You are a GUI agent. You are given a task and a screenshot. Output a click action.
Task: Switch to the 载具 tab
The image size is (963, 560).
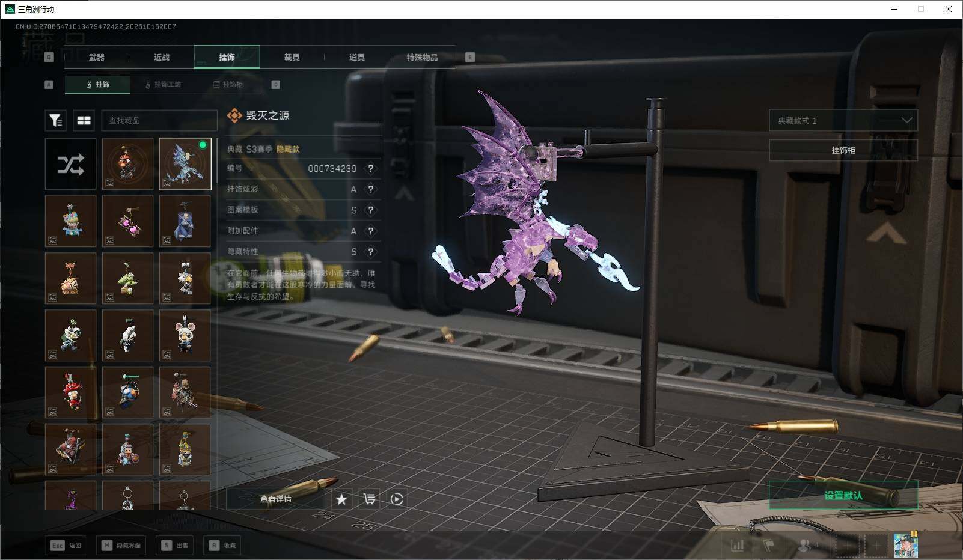(x=292, y=57)
